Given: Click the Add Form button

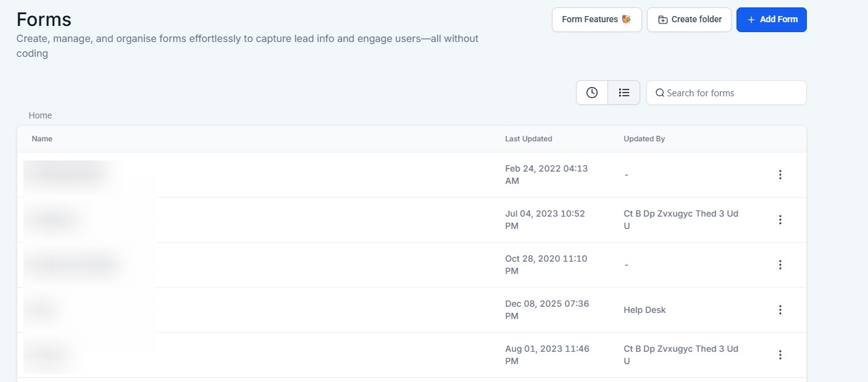Looking at the screenshot, I should (771, 20).
